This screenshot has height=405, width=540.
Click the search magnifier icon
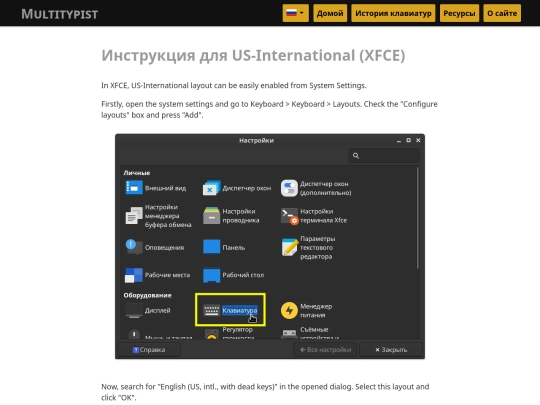(356, 156)
